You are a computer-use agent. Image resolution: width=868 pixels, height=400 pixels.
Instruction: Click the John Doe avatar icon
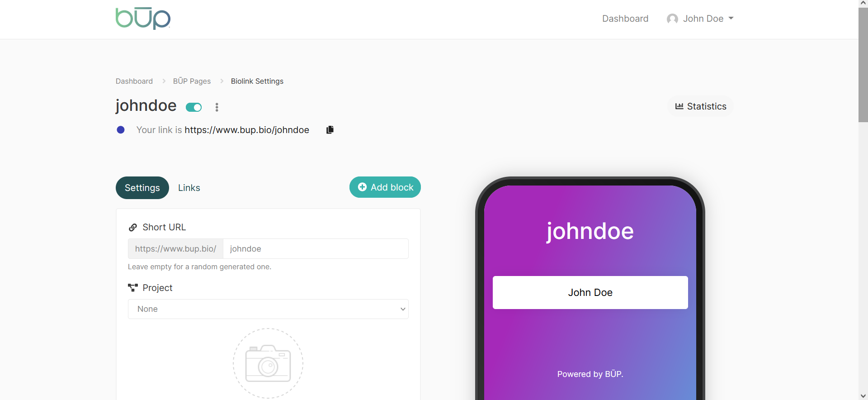point(672,19)
